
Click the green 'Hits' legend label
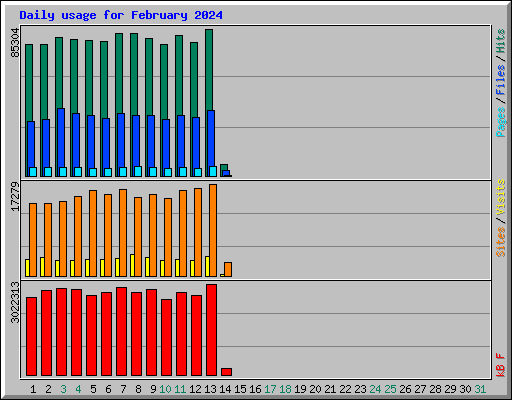click(501, 41)
